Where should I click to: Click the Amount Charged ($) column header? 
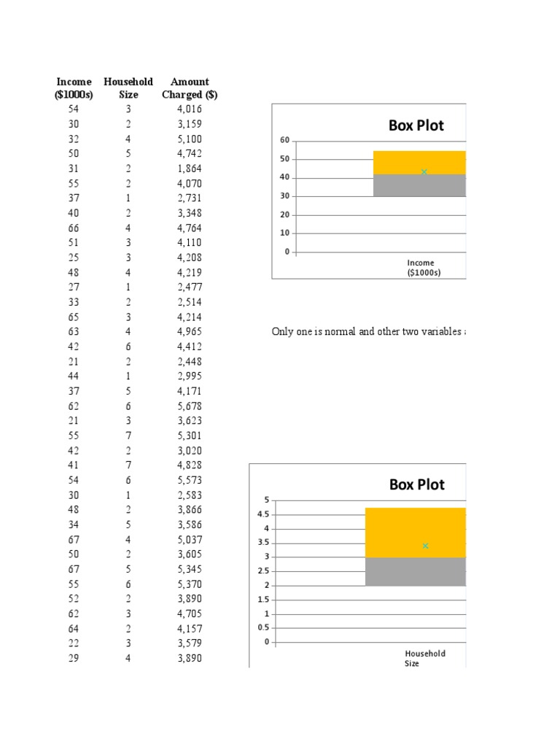190,88
